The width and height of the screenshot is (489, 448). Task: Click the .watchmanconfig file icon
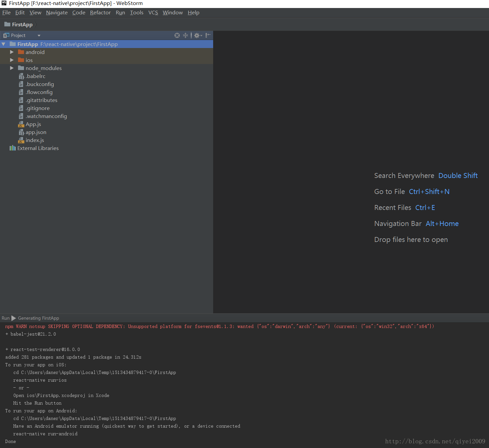(21, 116)
